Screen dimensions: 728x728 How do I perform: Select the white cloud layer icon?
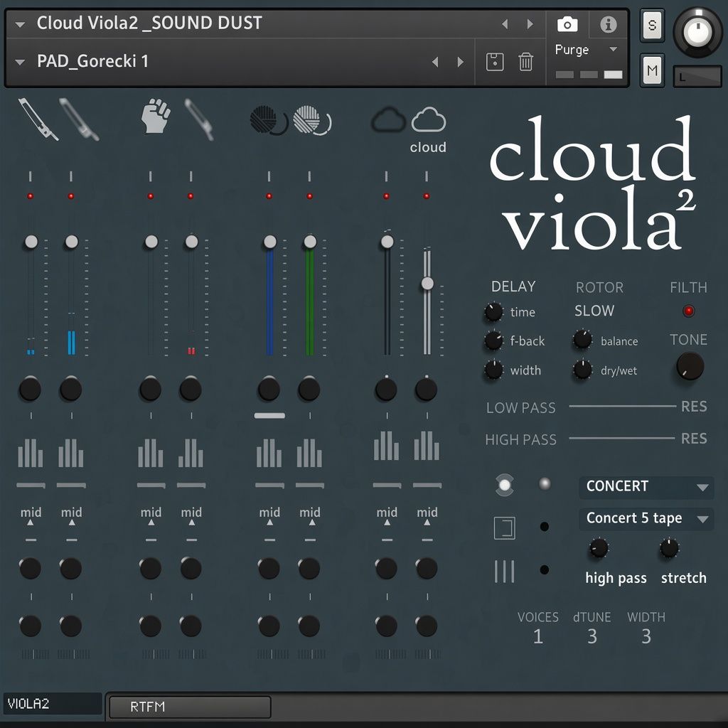tap(428, 119)
